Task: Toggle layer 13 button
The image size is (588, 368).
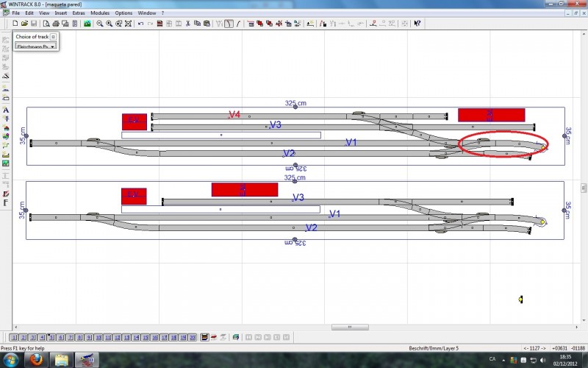Action: pos(126,337)
